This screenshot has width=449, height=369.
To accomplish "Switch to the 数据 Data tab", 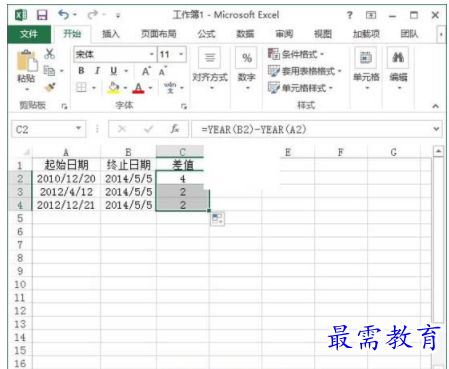I will coord(245,34).
